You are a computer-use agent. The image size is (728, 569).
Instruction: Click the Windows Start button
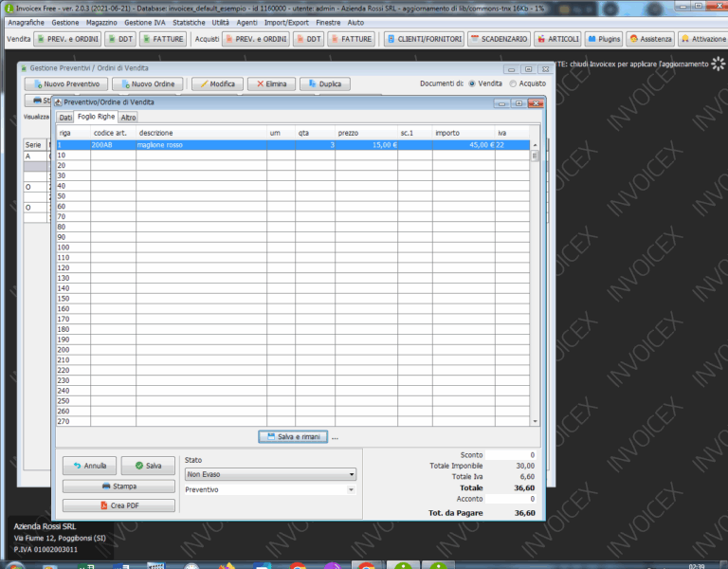point(14,565)
